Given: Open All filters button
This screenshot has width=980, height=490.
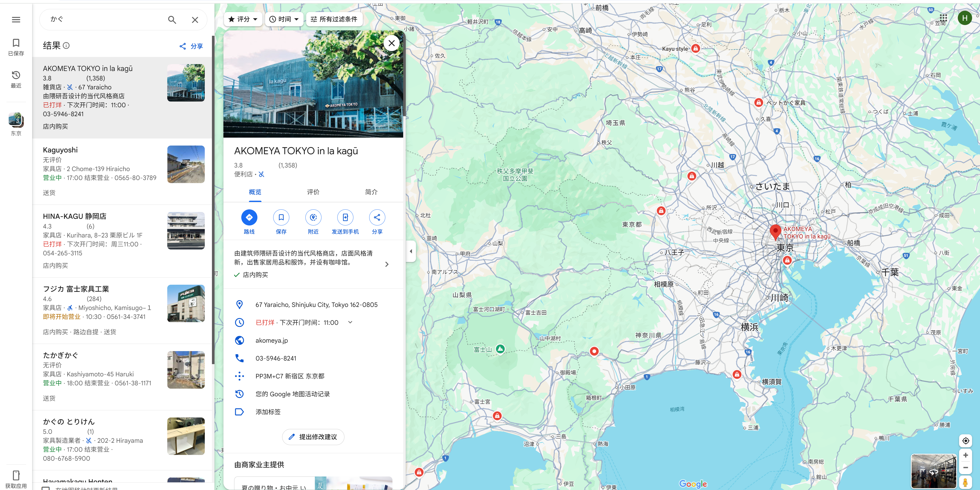Looking at the screenshot, I should pyautogui.click(x=334, y=19).
